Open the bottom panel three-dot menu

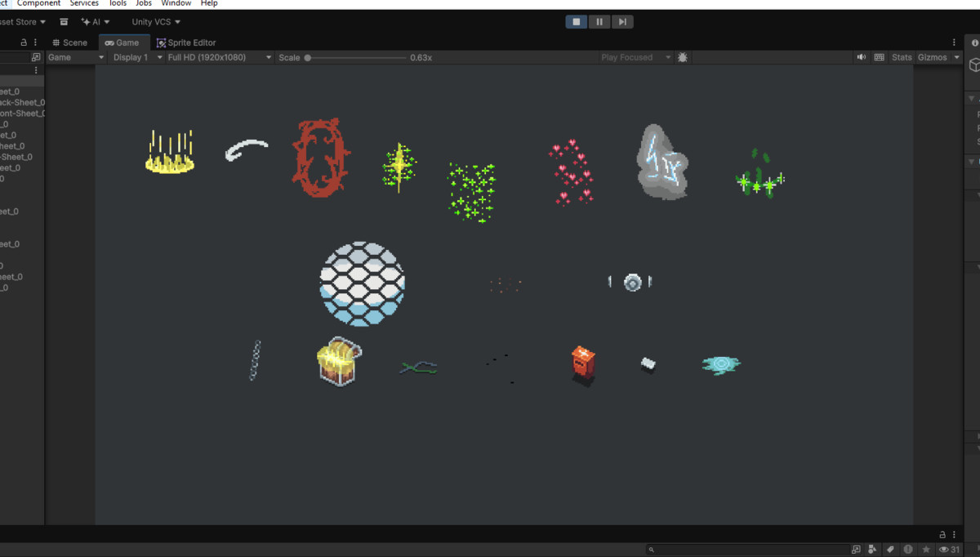954,534
